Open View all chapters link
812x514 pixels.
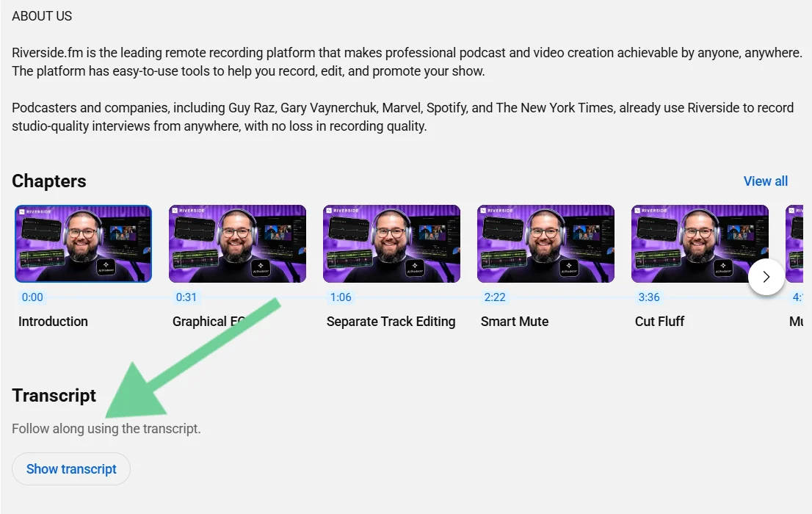point(766,181)
